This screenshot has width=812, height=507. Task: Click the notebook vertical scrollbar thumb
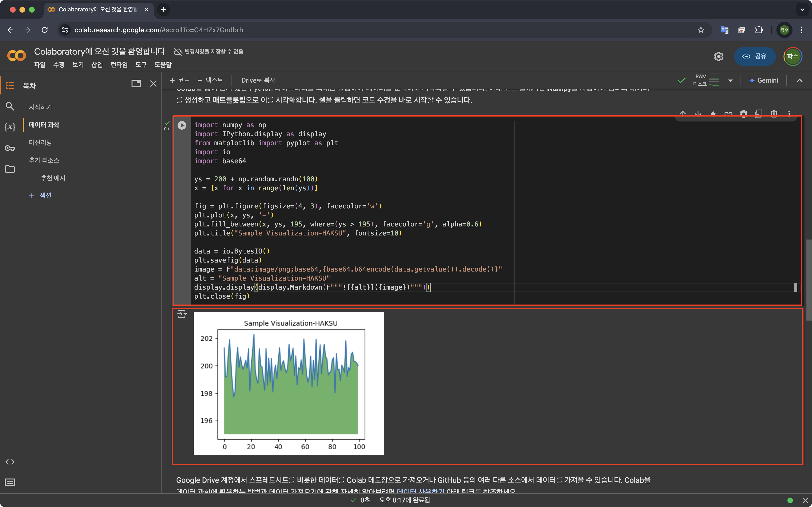click(809, 280)
